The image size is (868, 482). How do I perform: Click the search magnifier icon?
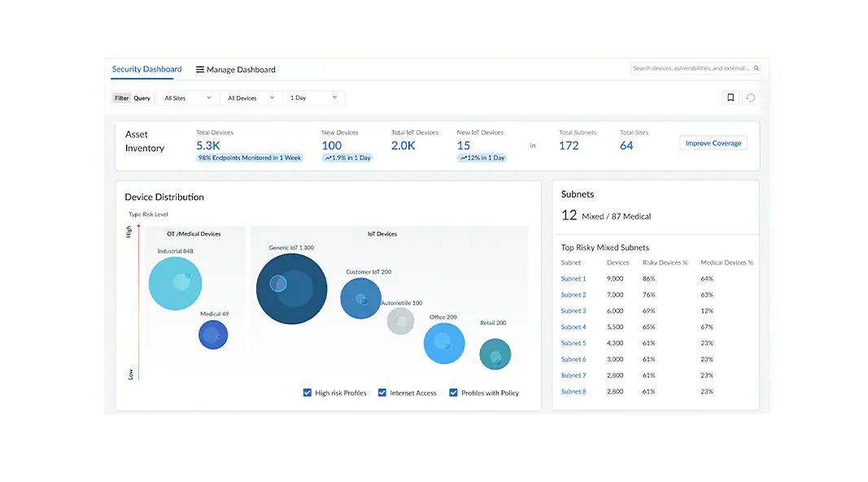[x=757, y=68]
